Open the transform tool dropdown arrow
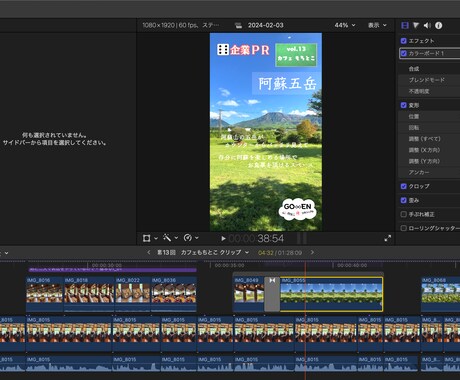The width and height of the screenshot is (460, 380). [156, 238]
